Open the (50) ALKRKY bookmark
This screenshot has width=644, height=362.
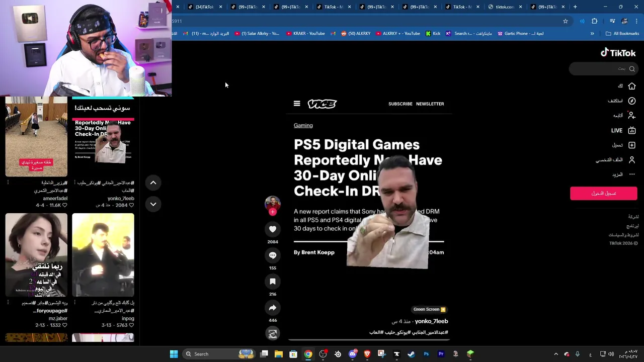(355, 34)
